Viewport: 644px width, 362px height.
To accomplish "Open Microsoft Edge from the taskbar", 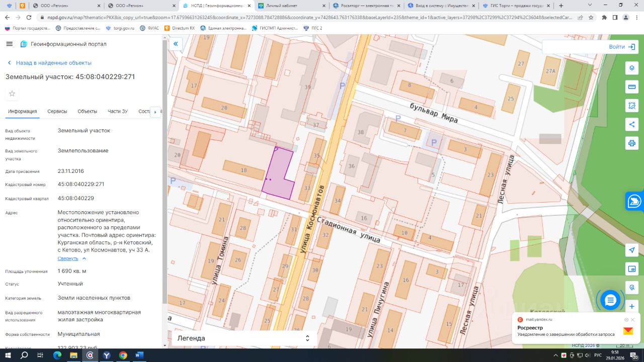I will [57, 355].
